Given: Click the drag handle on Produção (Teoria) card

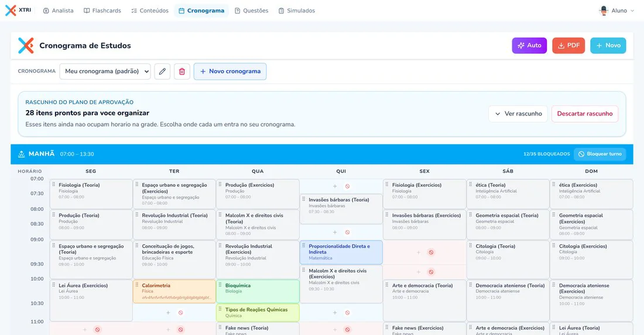Looking at the screenshot, I should coord(53,215).
